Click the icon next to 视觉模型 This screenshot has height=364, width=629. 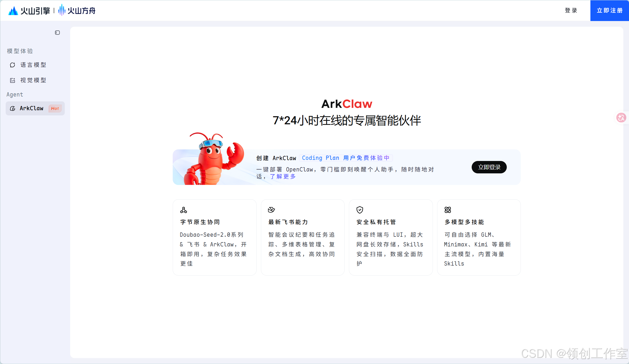point(12,80)
